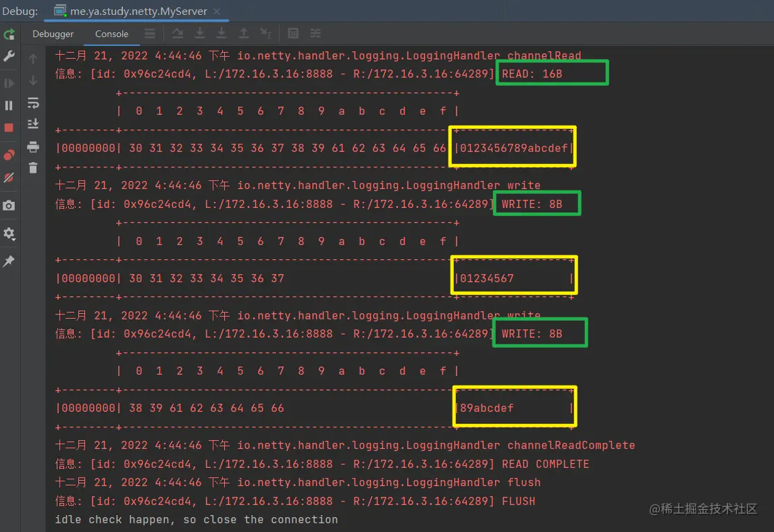Open debug settings gear icon
774x532 pixels.
point(9,234)
